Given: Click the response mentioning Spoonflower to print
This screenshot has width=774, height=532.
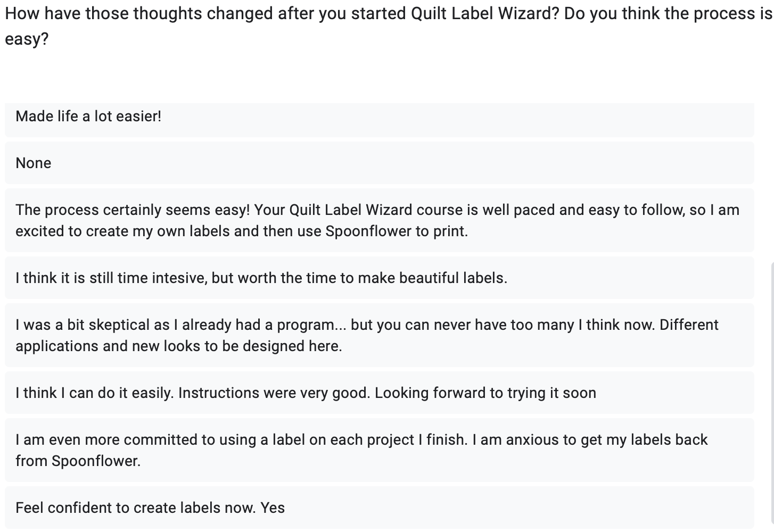Looking at the screenshot, I should click(380, 220).
